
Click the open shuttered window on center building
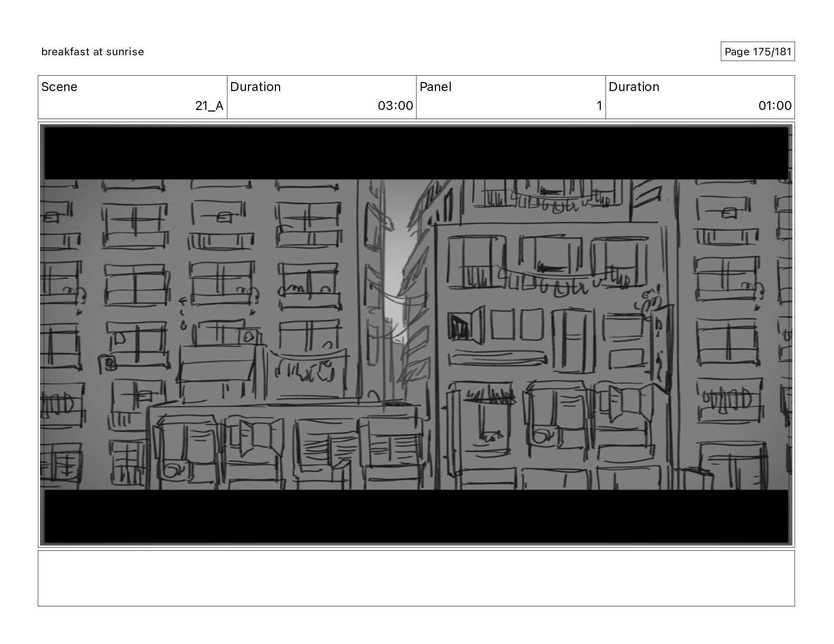pyautogui.click(x=466, y=326)
